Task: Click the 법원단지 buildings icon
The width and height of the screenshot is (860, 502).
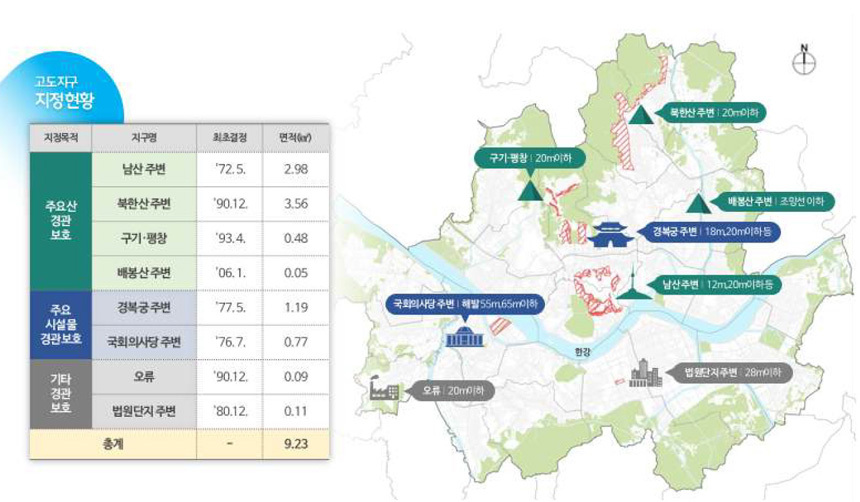Action: 643,375
